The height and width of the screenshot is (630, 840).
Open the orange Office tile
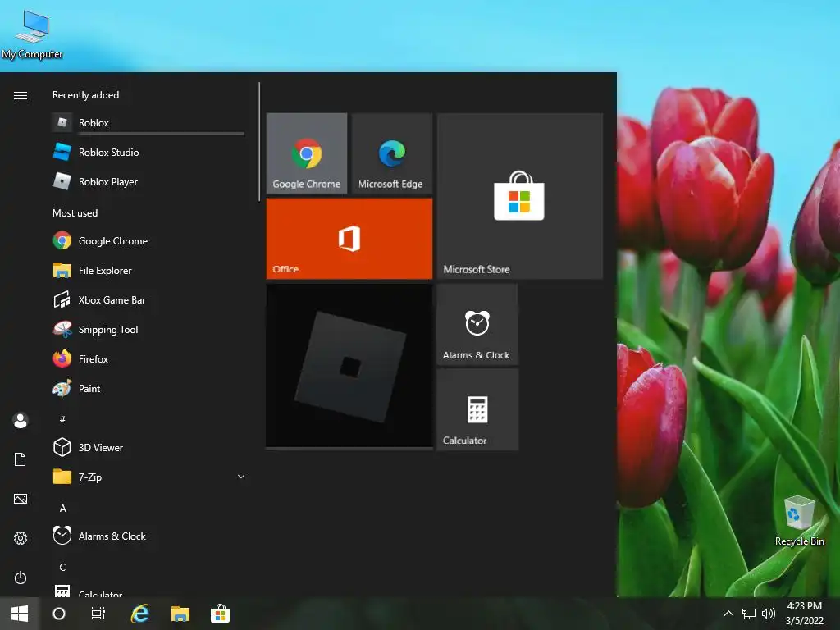click(x=349, y=239)
